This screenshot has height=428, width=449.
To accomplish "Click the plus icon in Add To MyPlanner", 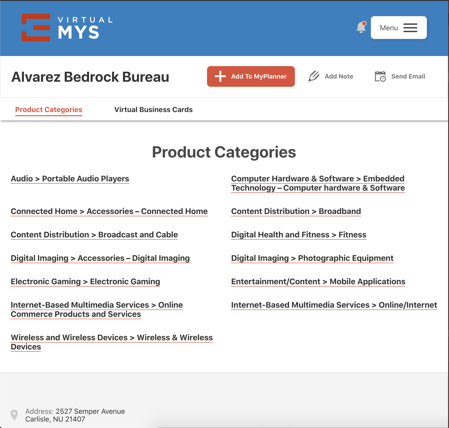I will click(220, 76).
